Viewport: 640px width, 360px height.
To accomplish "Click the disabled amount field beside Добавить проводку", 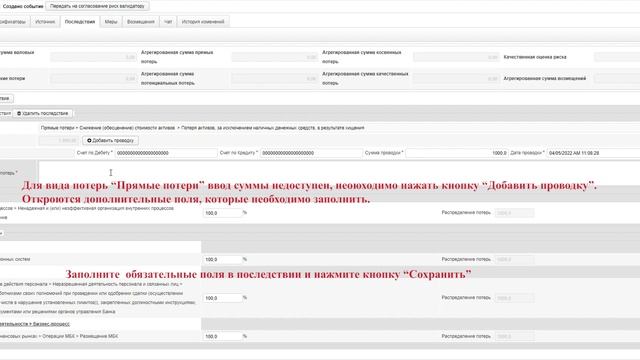I will pos(59,140).
